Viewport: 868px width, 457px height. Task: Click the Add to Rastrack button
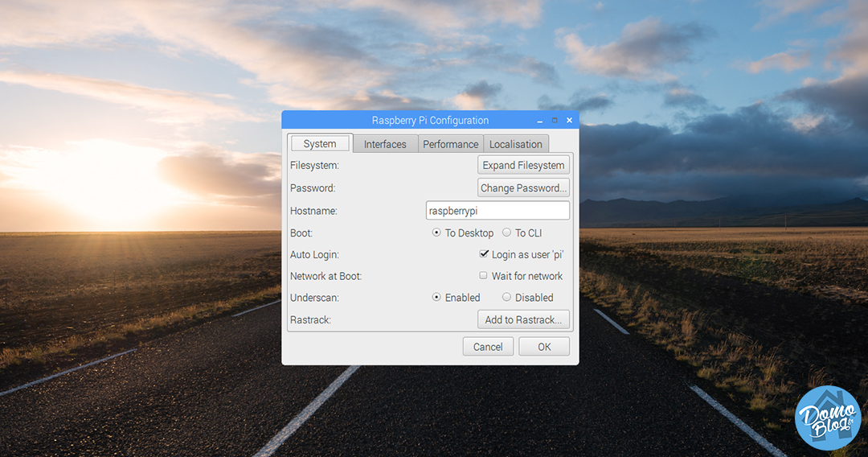point(523,319)
